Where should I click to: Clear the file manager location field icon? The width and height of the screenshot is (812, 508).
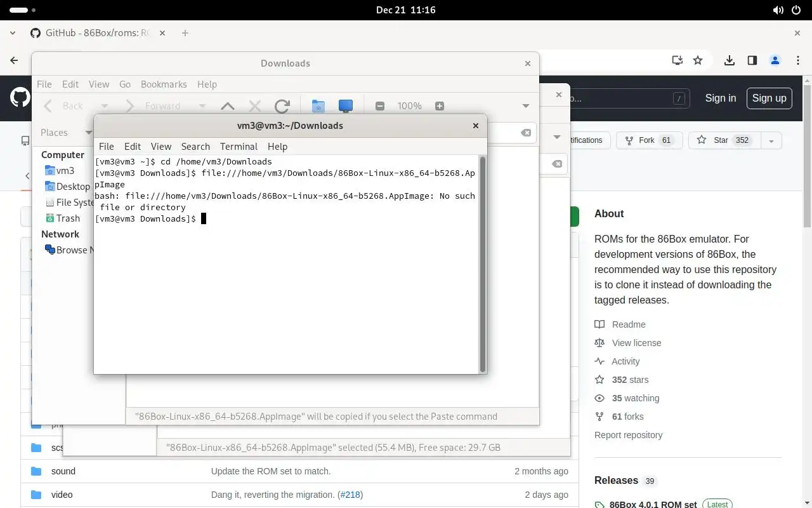(526, 133)
